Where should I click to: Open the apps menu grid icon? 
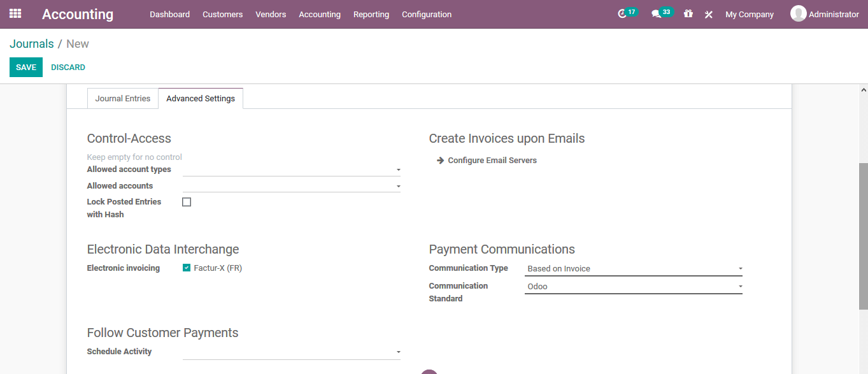coord(15,13)
